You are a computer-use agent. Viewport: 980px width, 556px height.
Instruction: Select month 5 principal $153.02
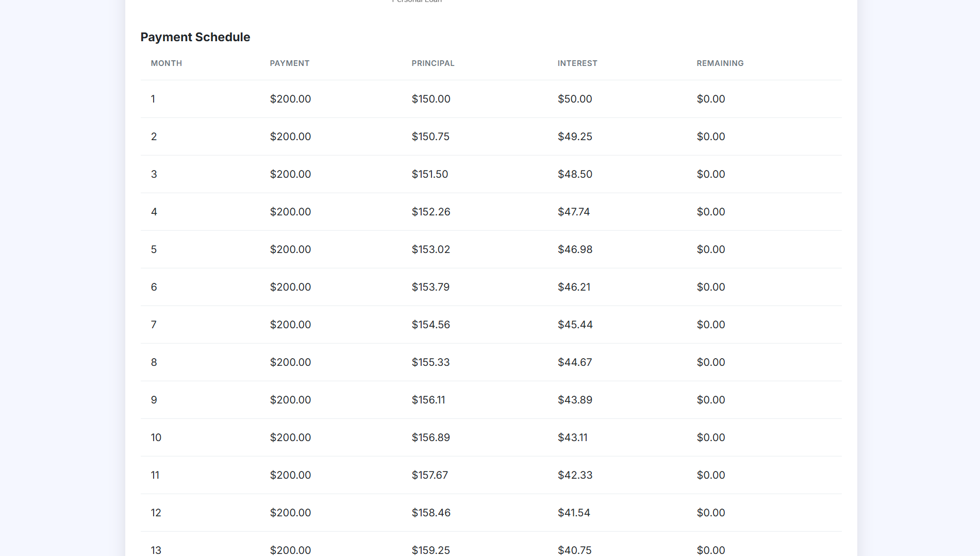tap(430, 249)
